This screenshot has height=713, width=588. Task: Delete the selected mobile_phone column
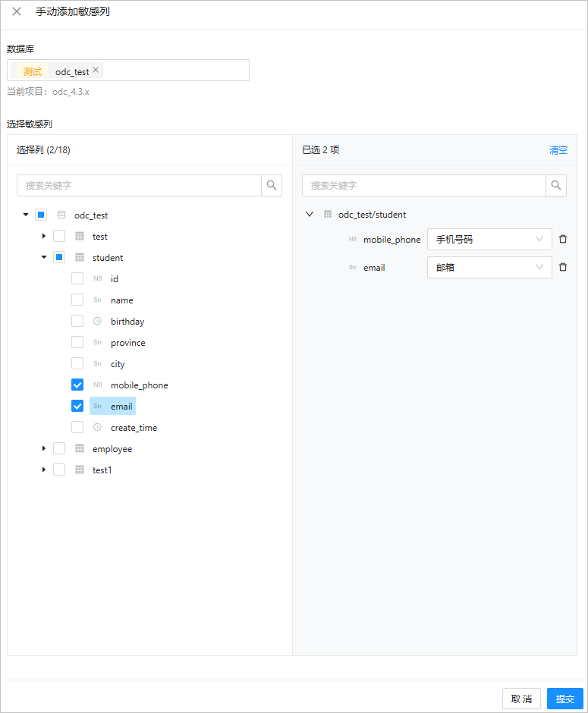(x=562, y=239)
